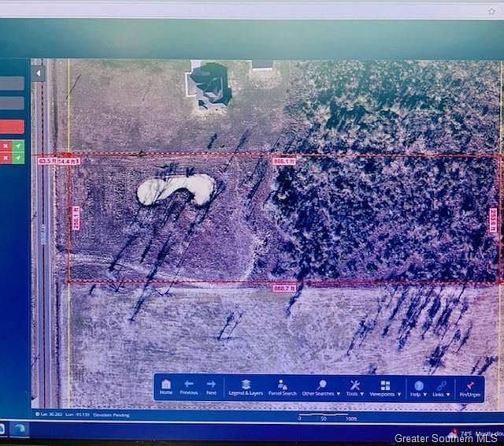
Task: Open Edge browser from the taskbar
Action: click(18, 429)
